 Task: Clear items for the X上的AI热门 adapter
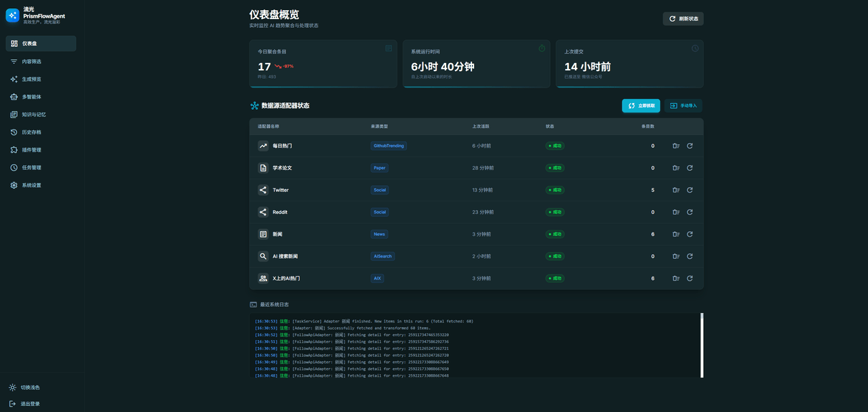click(x=676, y=279)
